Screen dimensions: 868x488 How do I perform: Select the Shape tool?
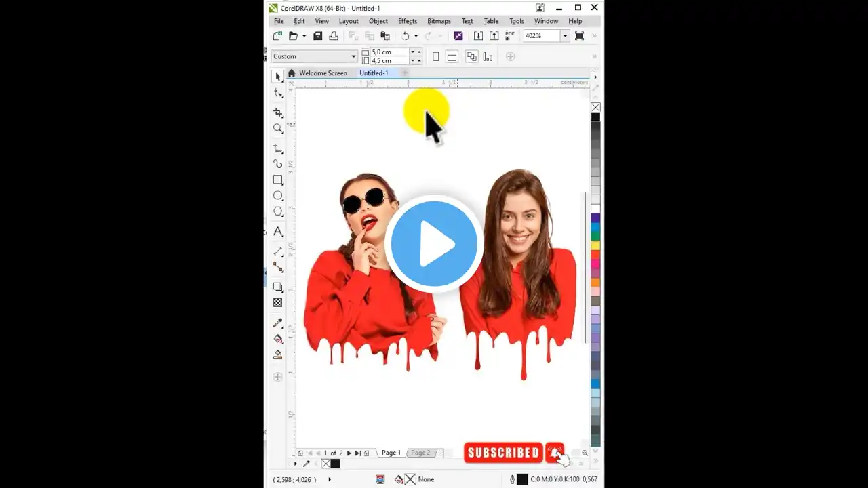(x=278, y=93)
